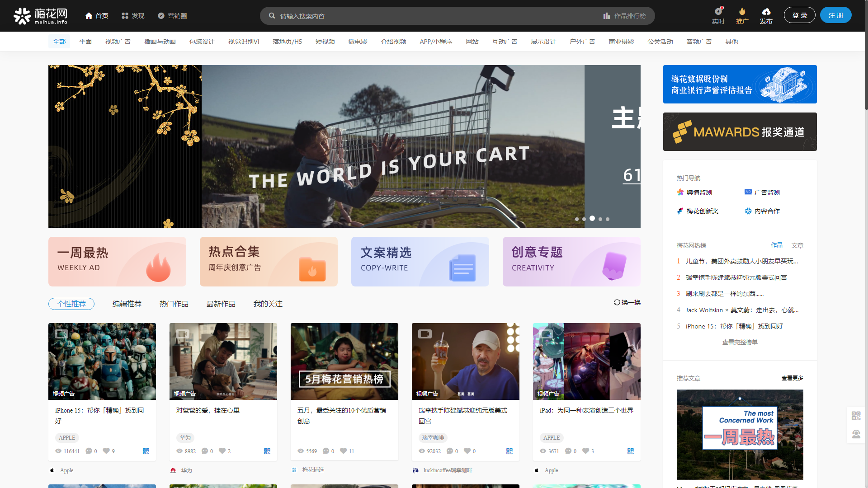
Task: Click the 换一换 refresh icon
Action: (617, 302)
